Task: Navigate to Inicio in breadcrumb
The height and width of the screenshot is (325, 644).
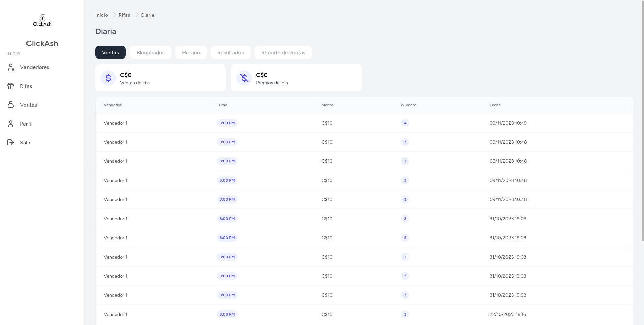Action: click(x=102, y=15)
